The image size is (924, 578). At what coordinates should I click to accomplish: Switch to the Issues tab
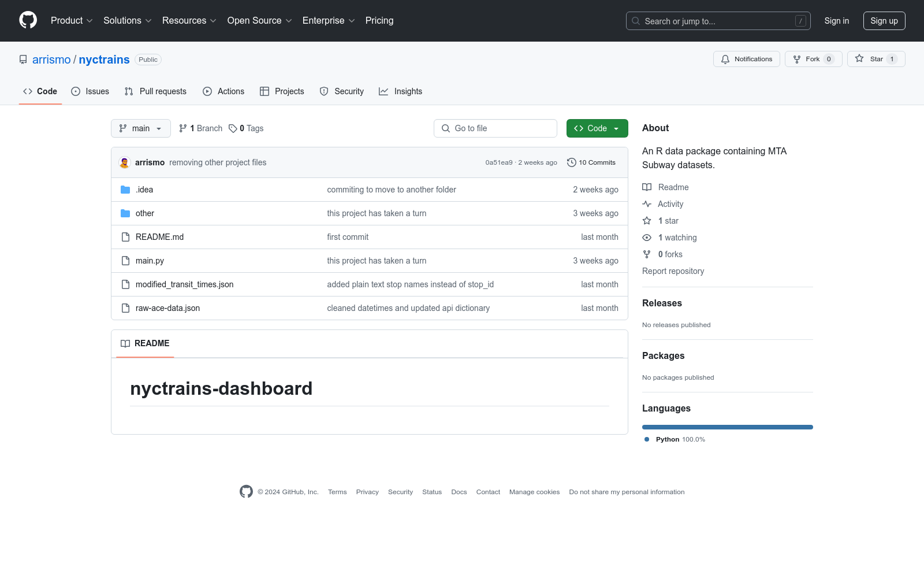pos(90,91)
